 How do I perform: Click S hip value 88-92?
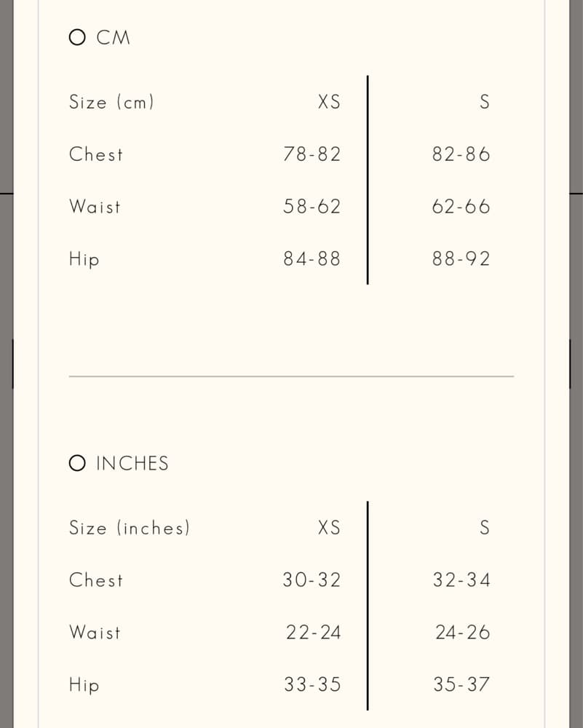(461, 259)
